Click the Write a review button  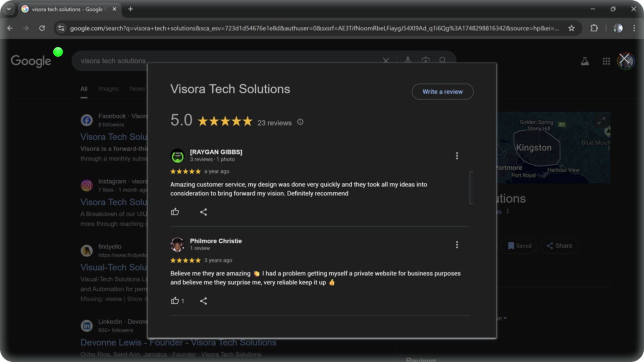pos(442,92)
